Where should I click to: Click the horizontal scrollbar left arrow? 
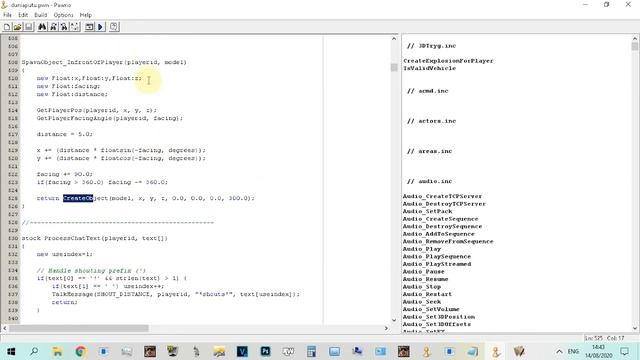(x=4, y=328)
